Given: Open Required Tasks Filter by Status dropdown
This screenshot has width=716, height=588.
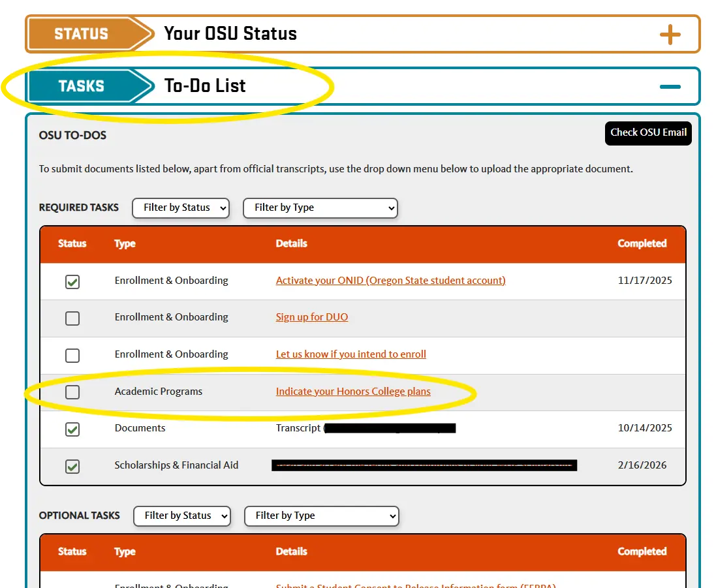Looking at the screenshot, I should [181, 208].
